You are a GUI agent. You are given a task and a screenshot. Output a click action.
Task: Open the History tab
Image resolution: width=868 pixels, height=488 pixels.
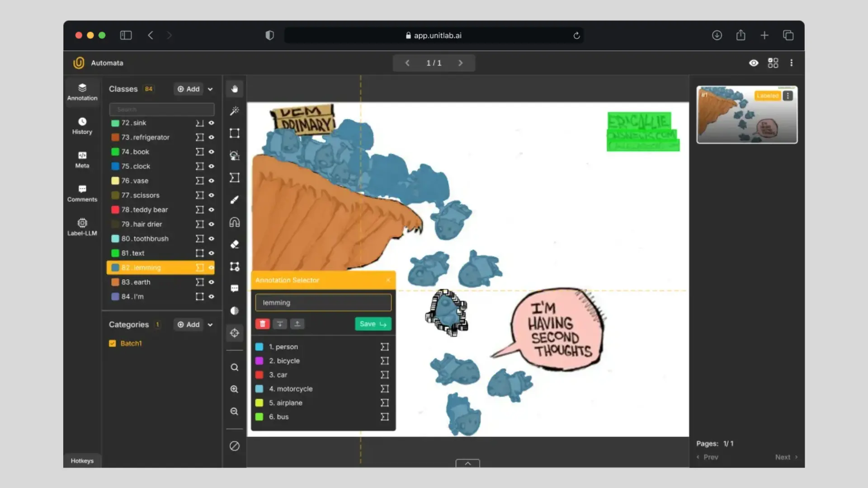[82, 126]
